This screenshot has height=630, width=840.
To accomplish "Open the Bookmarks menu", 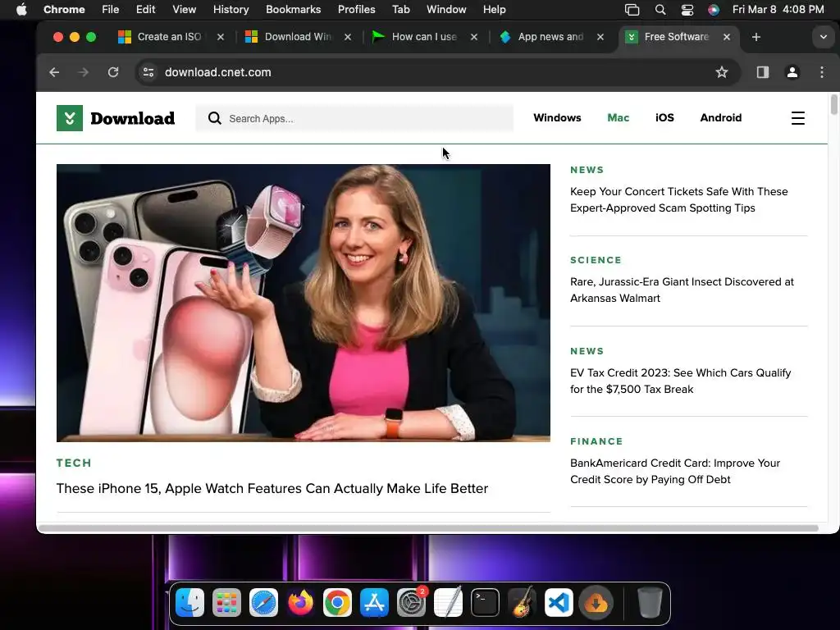I will pos(293,10).
